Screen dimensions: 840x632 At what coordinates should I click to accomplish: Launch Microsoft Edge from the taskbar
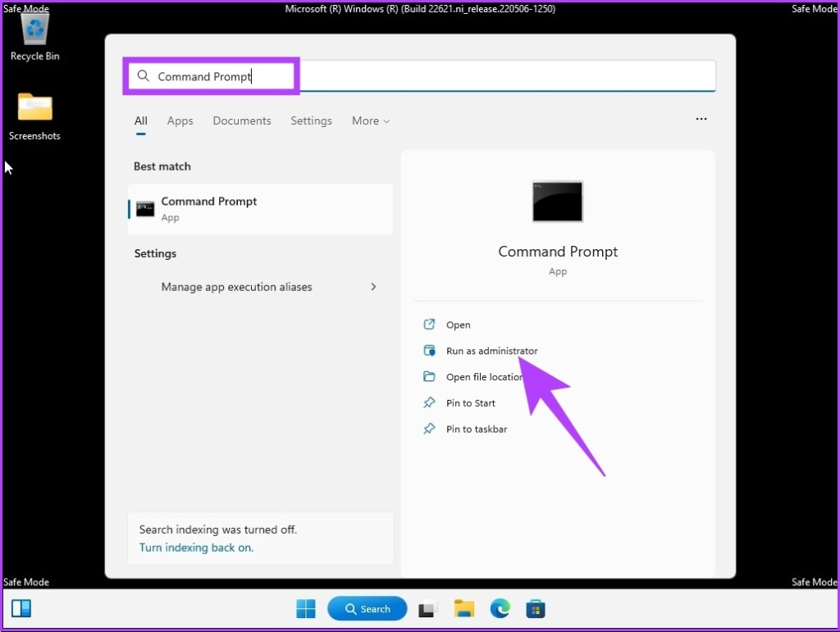click(x=500, y=608)
